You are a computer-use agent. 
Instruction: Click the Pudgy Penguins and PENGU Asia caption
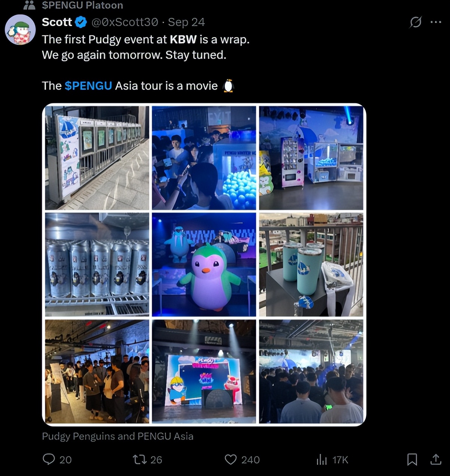118,436
